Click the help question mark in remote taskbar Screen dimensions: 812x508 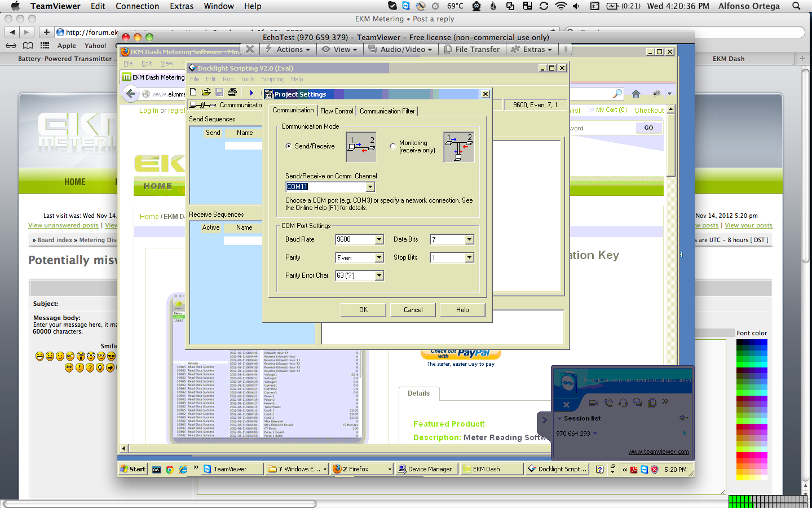(599, 469)
